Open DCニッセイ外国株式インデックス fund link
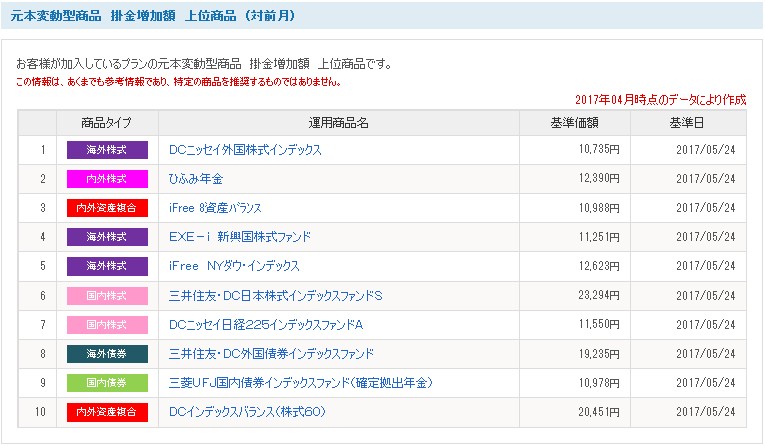This screenshot has width=765, height=446. 245,150
